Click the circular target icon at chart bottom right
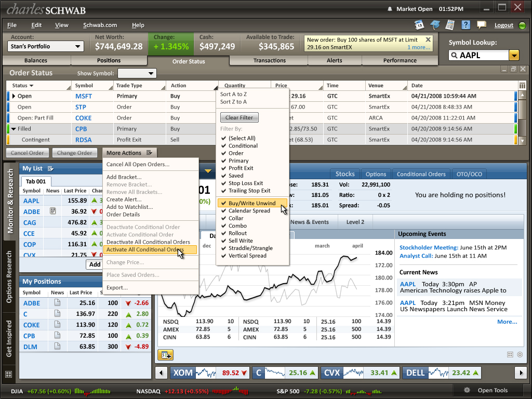This screenshot has height=399, width=532. click(520, 354)
